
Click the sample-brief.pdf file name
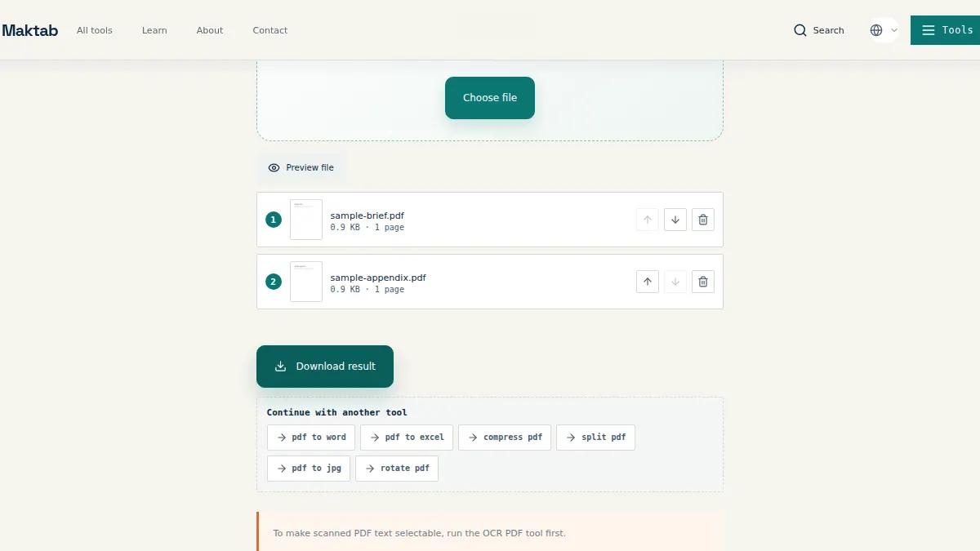click(x=367, y=216)
